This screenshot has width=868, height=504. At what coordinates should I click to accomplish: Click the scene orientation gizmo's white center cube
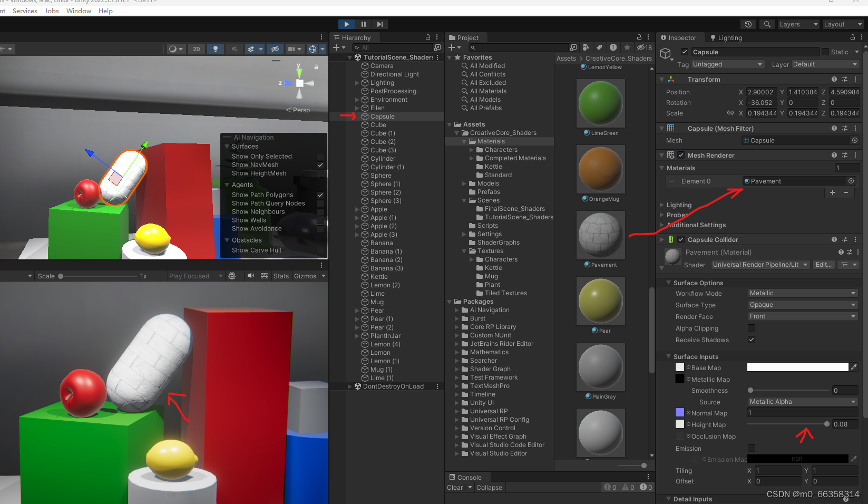point(299,83)
